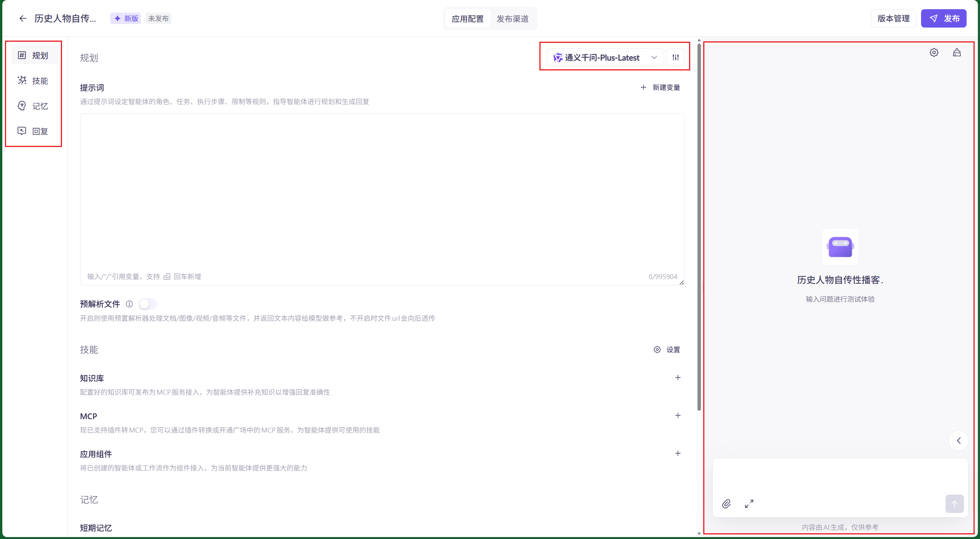Click the send arrow button
980x539 pixels.
[x=954, y=504]
